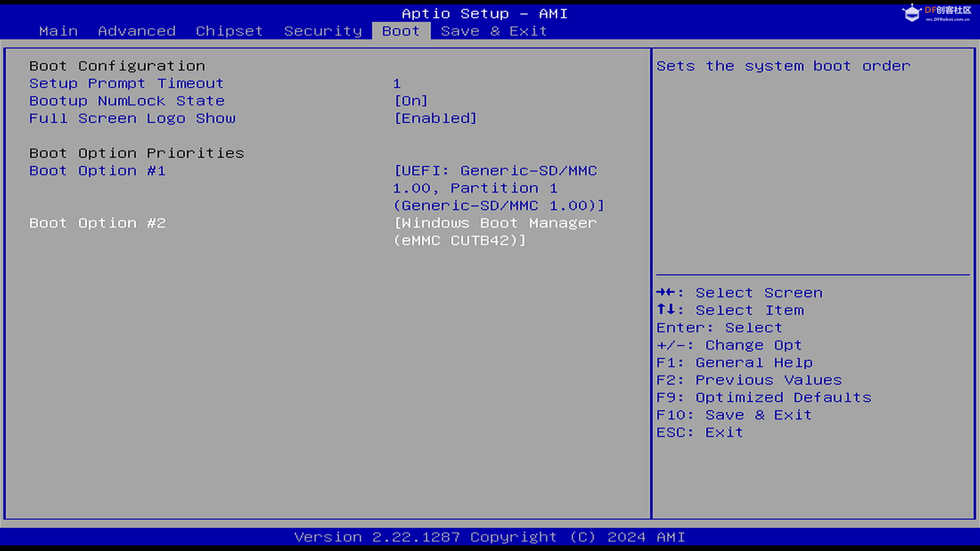Select the Boot Option #2 label
Screen dimensions: 980x551
point(97,223)
